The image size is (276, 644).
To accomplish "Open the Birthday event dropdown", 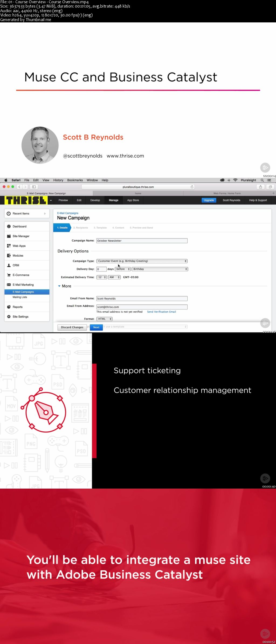I will 160,269.
